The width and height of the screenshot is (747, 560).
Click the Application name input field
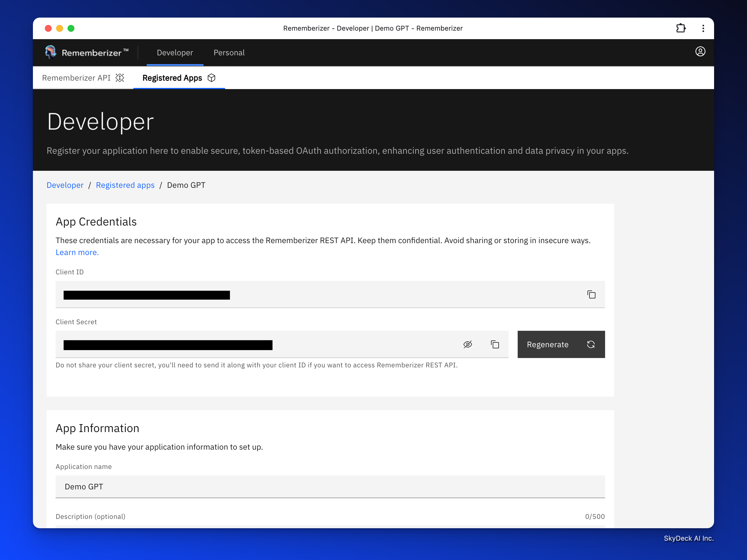coord(330,487)
